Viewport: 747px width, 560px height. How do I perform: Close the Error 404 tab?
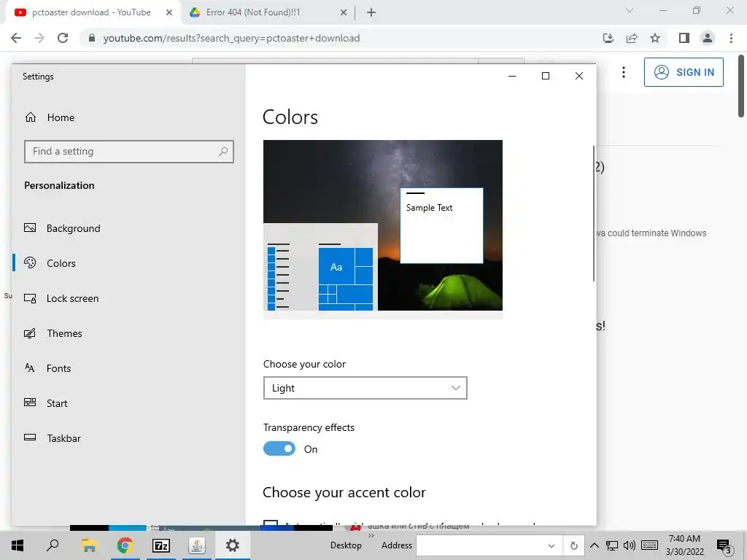click(344, 12)
